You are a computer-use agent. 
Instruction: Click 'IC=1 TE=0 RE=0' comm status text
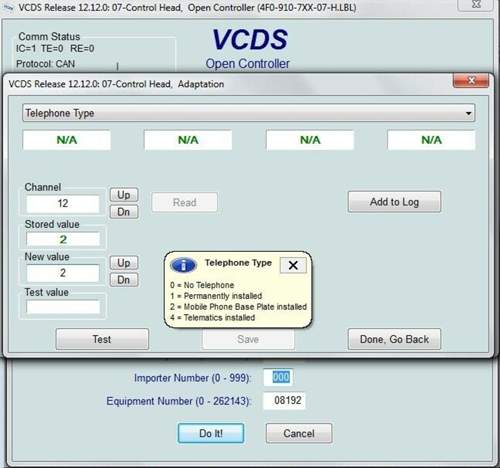55,49
